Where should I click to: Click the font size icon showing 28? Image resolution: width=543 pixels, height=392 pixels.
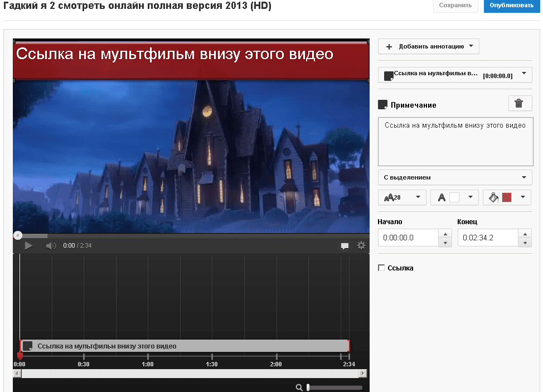coord(392,197)
